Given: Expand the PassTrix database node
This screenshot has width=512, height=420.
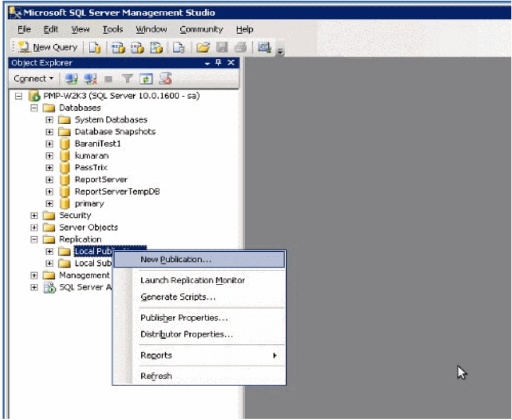Looking at the screenshot, I should point(49,167).
